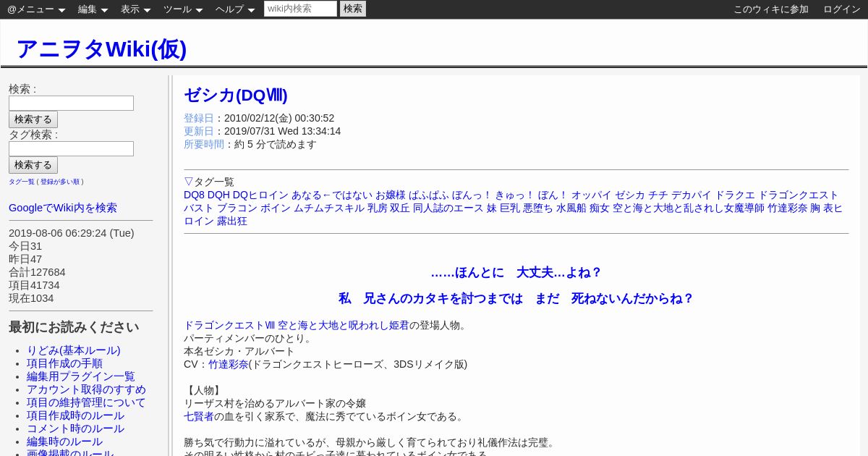This screenshot has width=868, height=456.
Task: Click the 項目41734 counter text
Action: pos(34,285)
